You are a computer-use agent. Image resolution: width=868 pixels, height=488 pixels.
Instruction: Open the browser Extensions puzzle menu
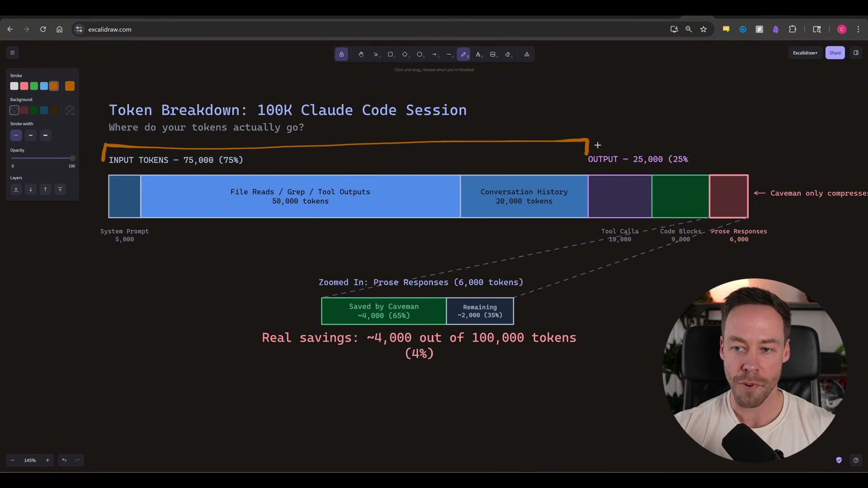tap(793, 29)
